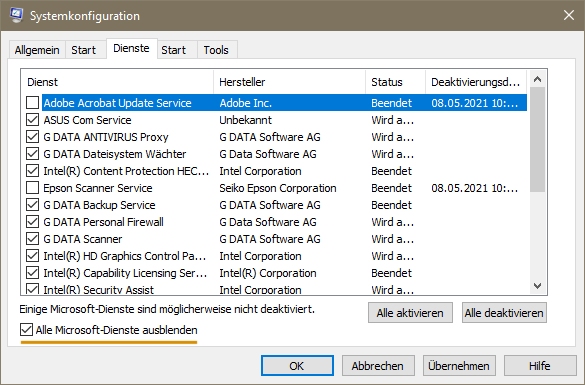Enable the Epson Scanner Service checkbox
Image resolution: width=585 pixels, height=385 pixels.
(32, 188)
